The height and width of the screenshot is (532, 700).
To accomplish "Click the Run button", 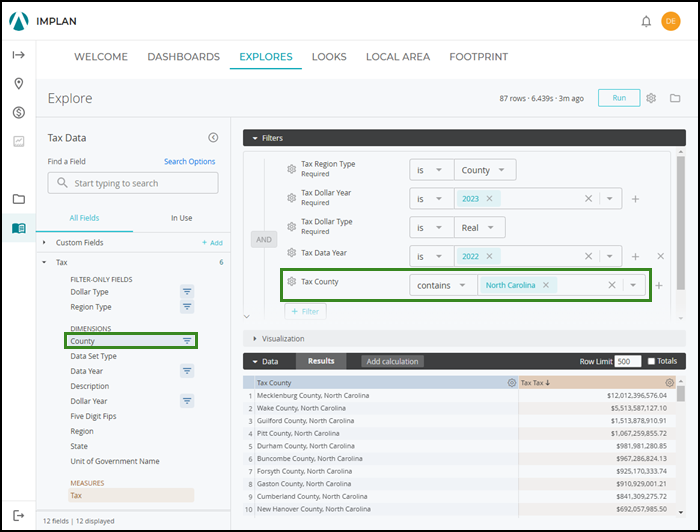I will click(x=619, y=98).
